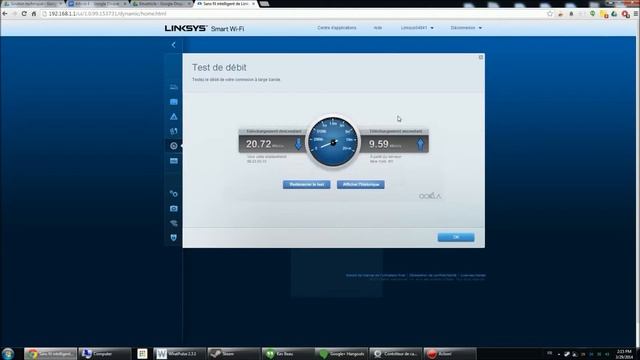Switch to Steam in the taskbar
Image resolution: width=640 pixels, height=360 pixels.
tap(233, 353)
